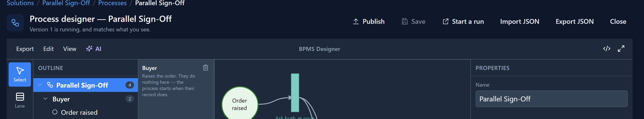Screen dimensions: 644x119
Task: Publish the process
Action: coord(369,21)
